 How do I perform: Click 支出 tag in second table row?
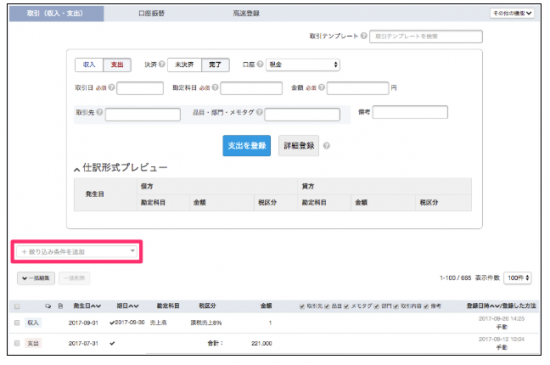[33, 343]
